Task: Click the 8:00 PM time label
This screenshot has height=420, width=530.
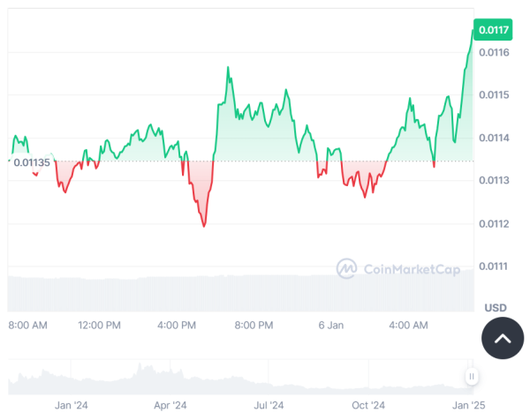Action: point(254,325)
